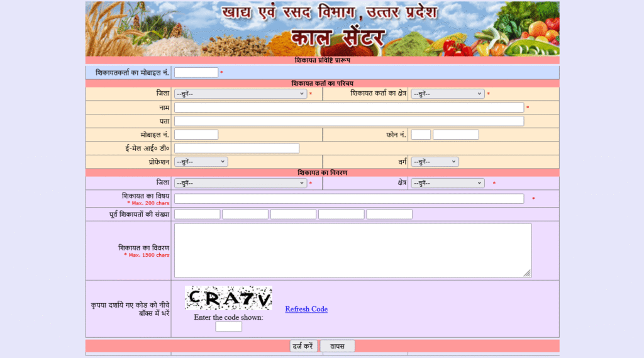The height and width of the screenshot is (358, 644).
Task: Expand the वर्ग dropdown list
Action: click(x=435, y=162)
